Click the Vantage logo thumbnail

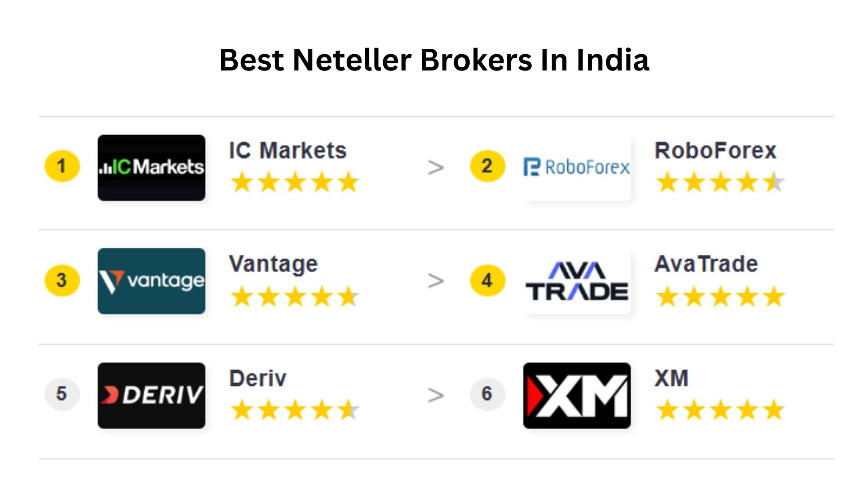tap(151, 281)
